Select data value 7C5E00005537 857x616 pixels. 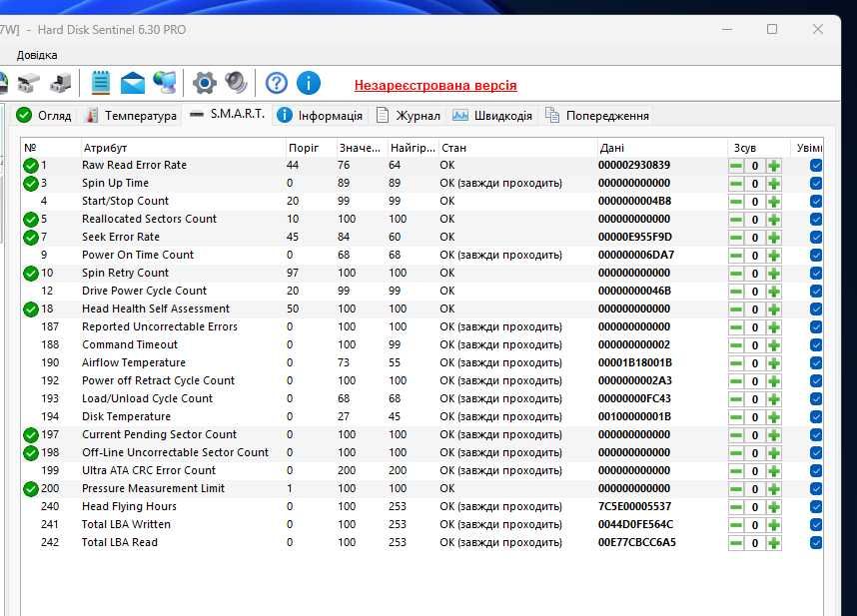[634, 506]
